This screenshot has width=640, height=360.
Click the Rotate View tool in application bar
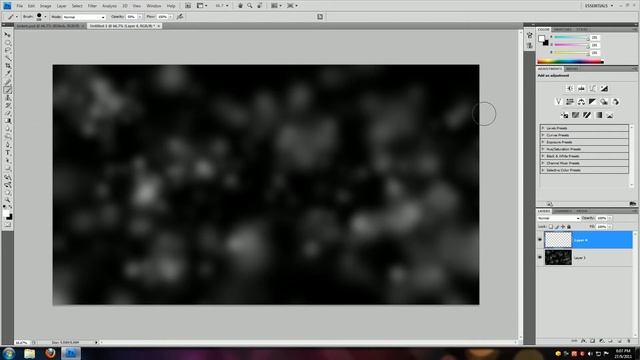pos(260,6)
